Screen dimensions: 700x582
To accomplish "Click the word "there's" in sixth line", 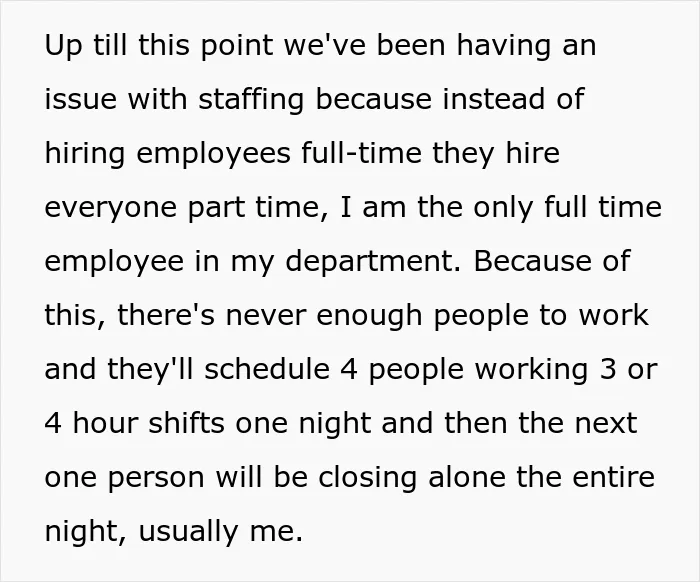I will pyautogui.click(x=166, y=315).
